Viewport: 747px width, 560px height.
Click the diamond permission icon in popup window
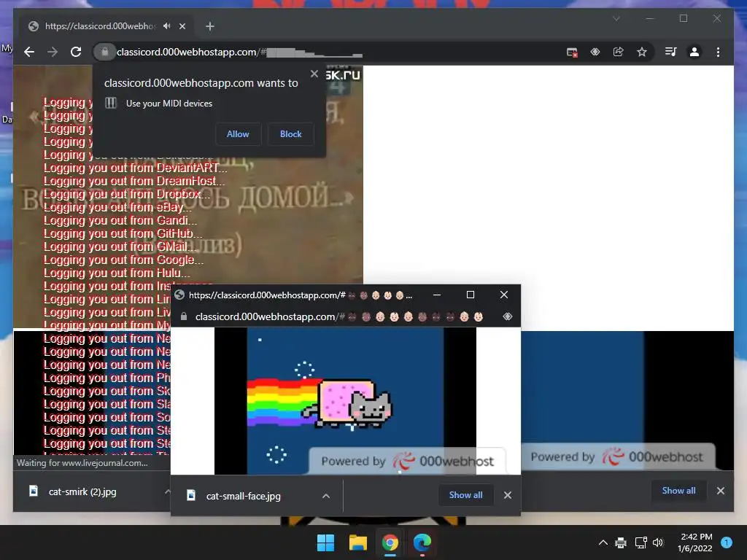[508, 316]
